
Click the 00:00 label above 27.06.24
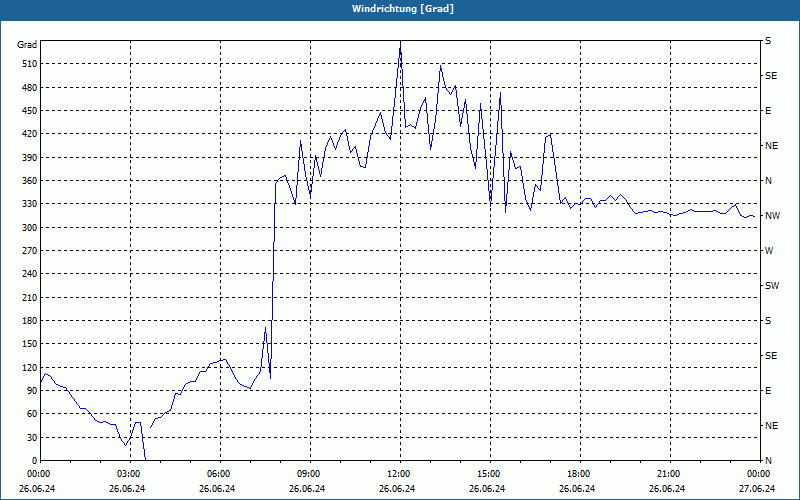point(758,474)
